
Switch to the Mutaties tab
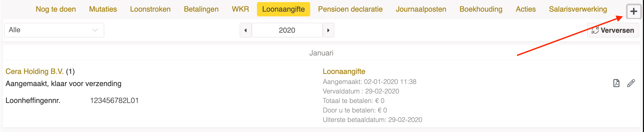point(103,9)
